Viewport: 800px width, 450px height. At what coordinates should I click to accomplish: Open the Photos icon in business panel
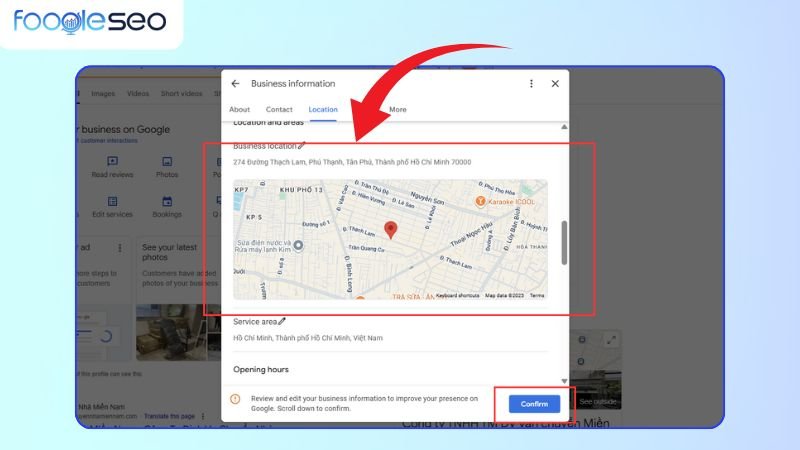click(167, 162)
